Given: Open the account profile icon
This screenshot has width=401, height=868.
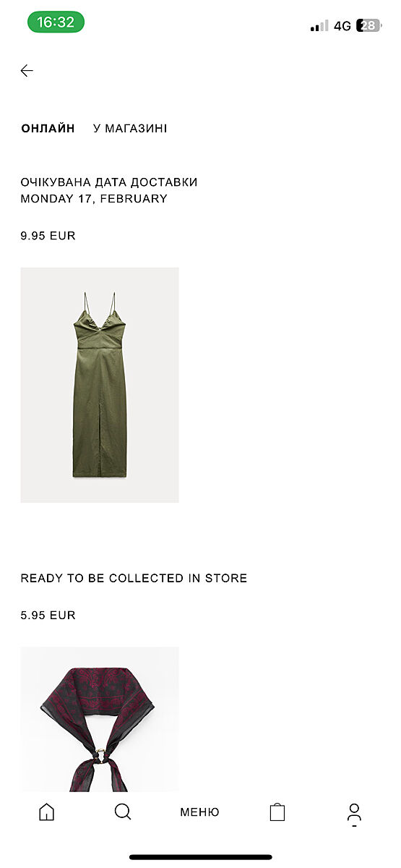Looking at the screenshot, I should click(354, 814).
